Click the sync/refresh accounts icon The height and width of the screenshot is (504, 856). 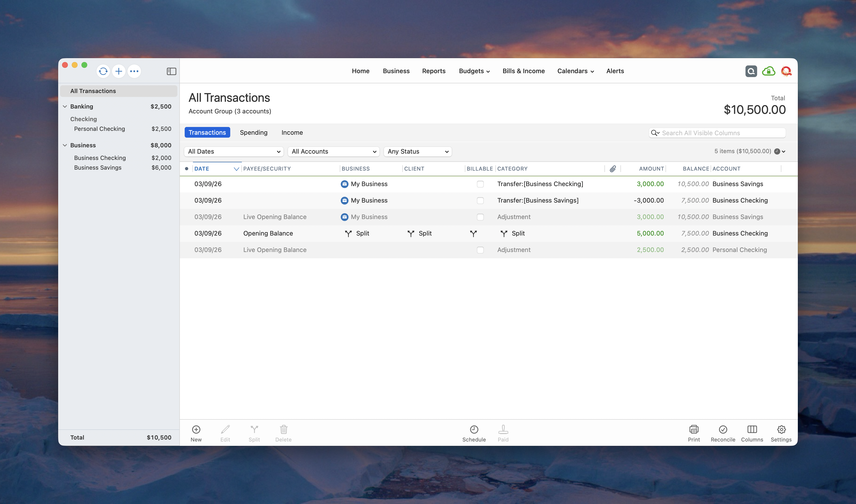tap(103, 71)
